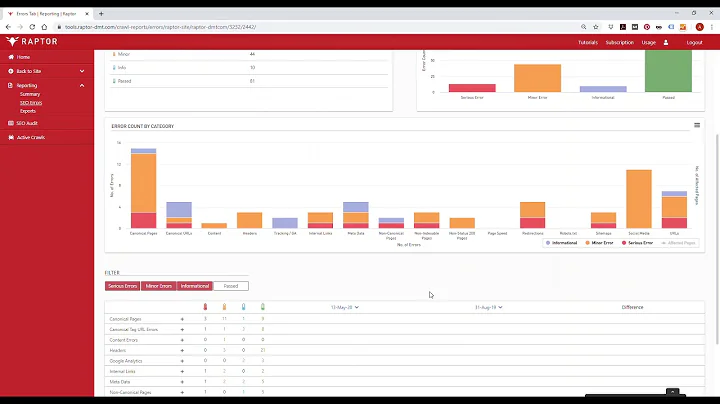The height and width of the screenshot is (404, 720).
Task: Expand the Canonical Pages row plus
Action: click(x=182, y=319)
